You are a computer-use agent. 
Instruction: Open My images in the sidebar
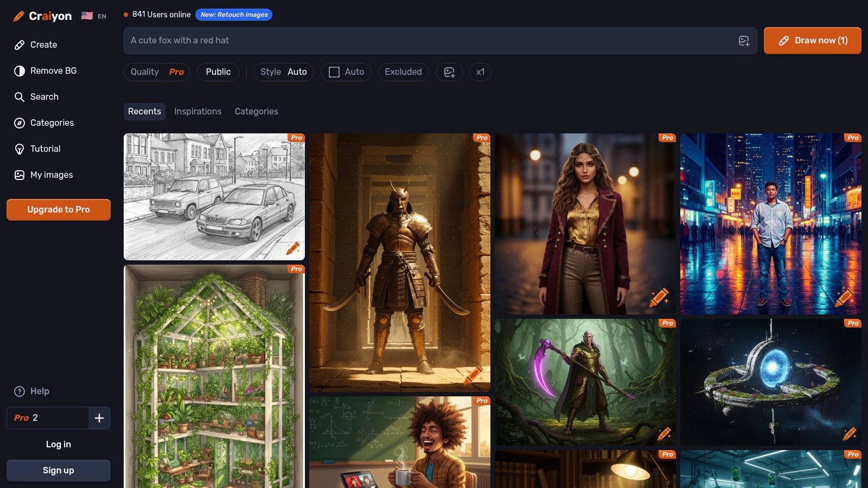(51, 175)
